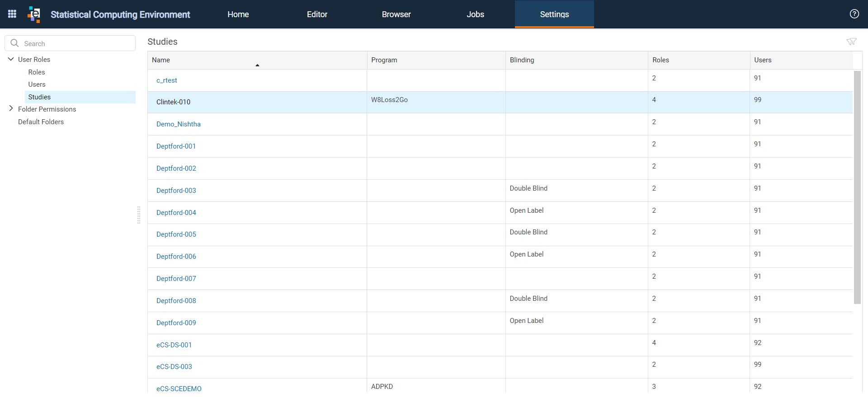Open the eCS-DS-001 study link
The width and height of the screenshot is (868, 397).
174,345
